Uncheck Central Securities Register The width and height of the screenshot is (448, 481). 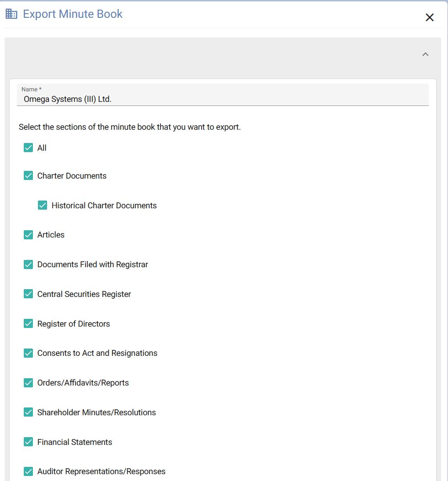28,294
